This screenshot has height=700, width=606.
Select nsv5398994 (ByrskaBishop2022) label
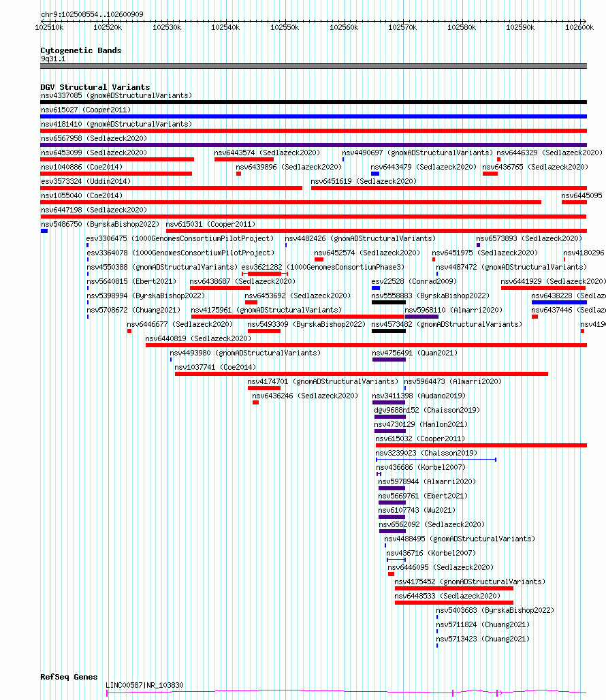pyautogui.click(x=146, y=296)
